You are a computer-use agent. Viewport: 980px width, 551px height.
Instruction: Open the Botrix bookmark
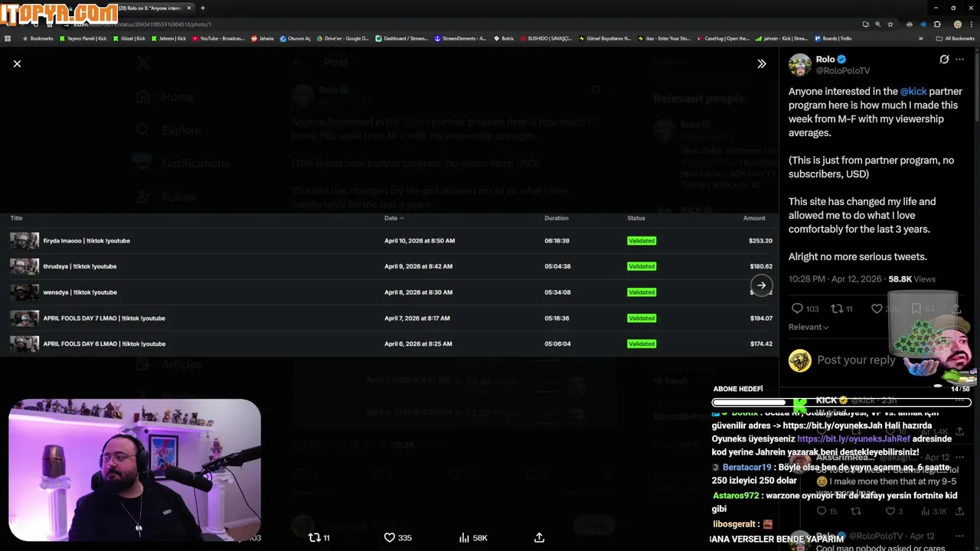point(503,38)
